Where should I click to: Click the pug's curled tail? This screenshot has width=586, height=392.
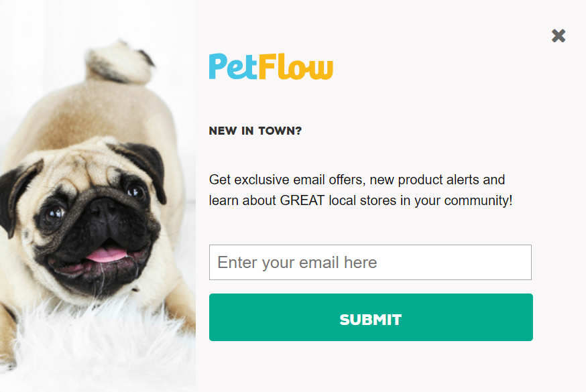point(121,62)
